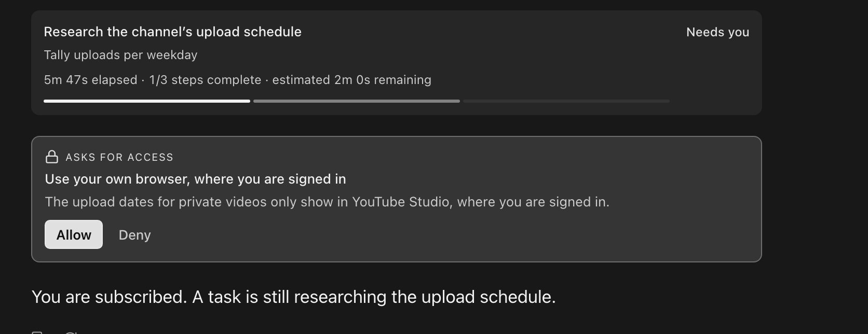Click the 1/3 steps complete text

click(x=205, y=80)
